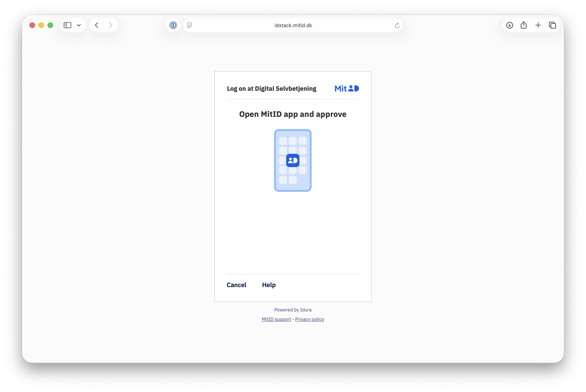Open the Share menu
The width and height of the screenshot is (586, 392).
click(524, 25)
